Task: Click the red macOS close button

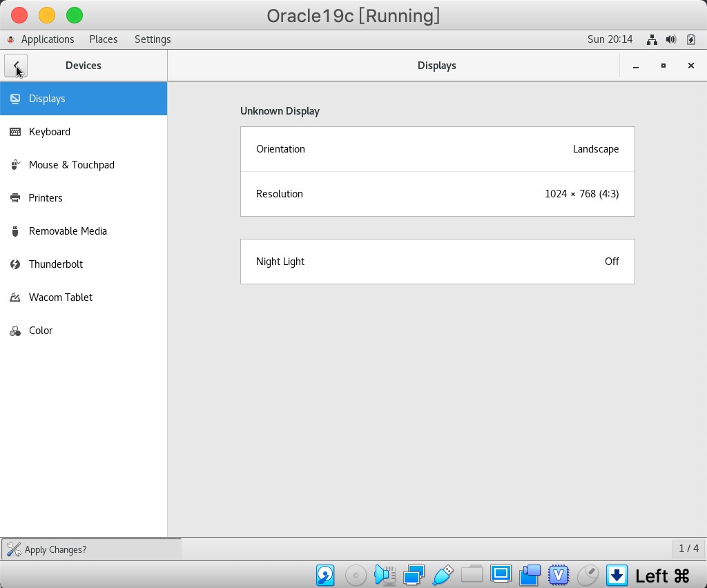Action: click(x=19, y=15)
